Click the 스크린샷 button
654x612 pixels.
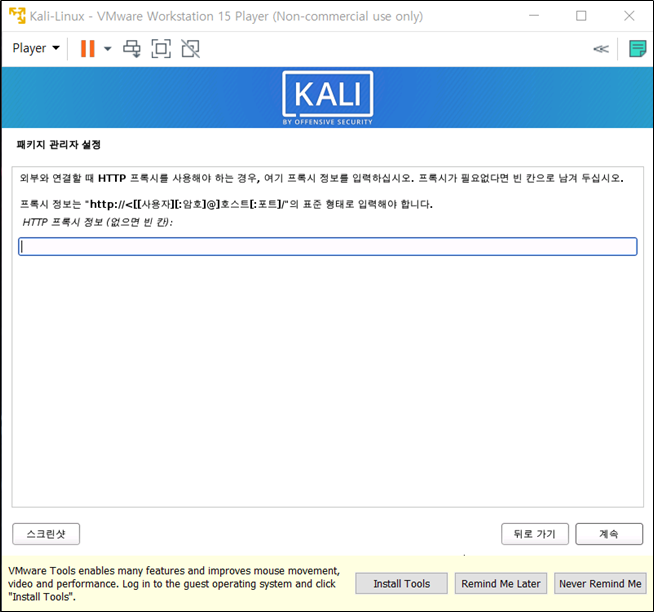pyautogui.click(x=46, y=534)
